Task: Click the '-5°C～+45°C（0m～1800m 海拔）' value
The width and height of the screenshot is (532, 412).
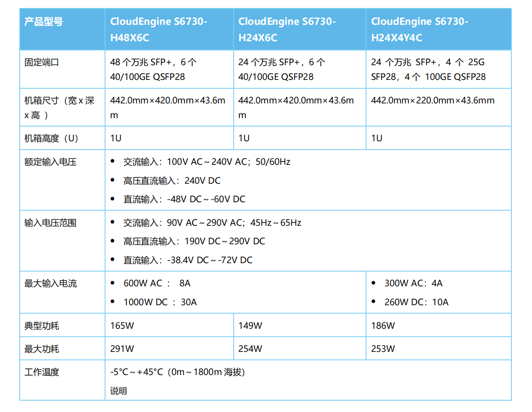Action: tap(178, 372)
